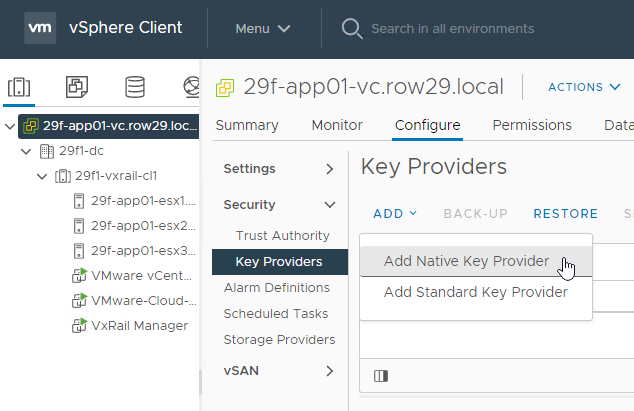Open Alarm Definitions
Screen dimensions: 634x411
(277, 288)
